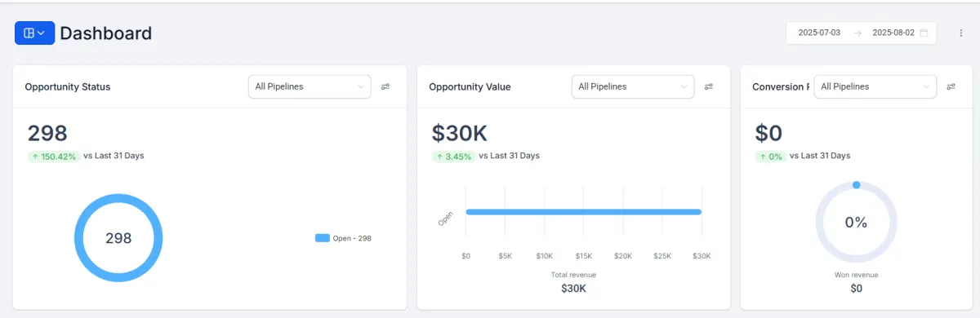Expand All Pipelines dropdown in Opportunity Status
Image resolution: width=980 pixels, height=318 pixels.
tap(310, 86)
